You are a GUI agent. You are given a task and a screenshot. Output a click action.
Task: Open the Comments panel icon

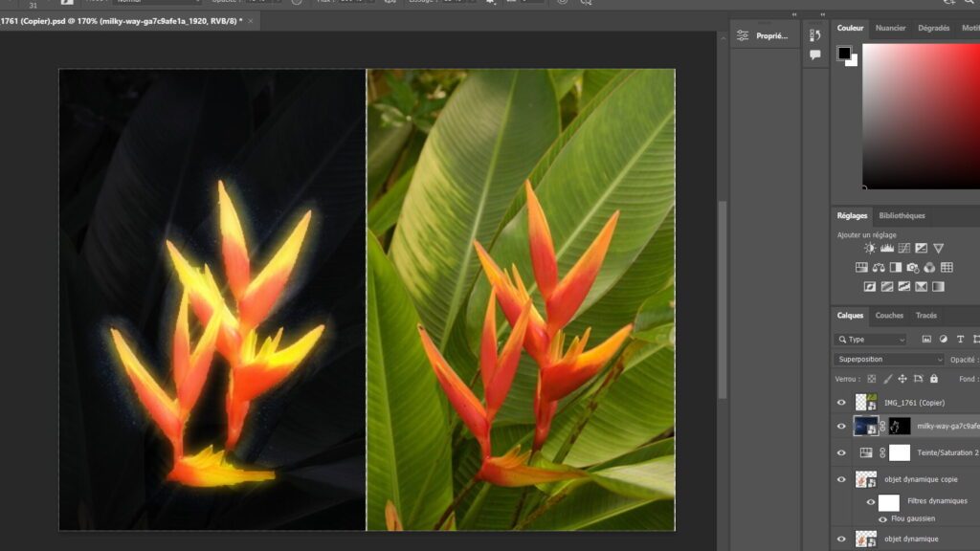815,55
